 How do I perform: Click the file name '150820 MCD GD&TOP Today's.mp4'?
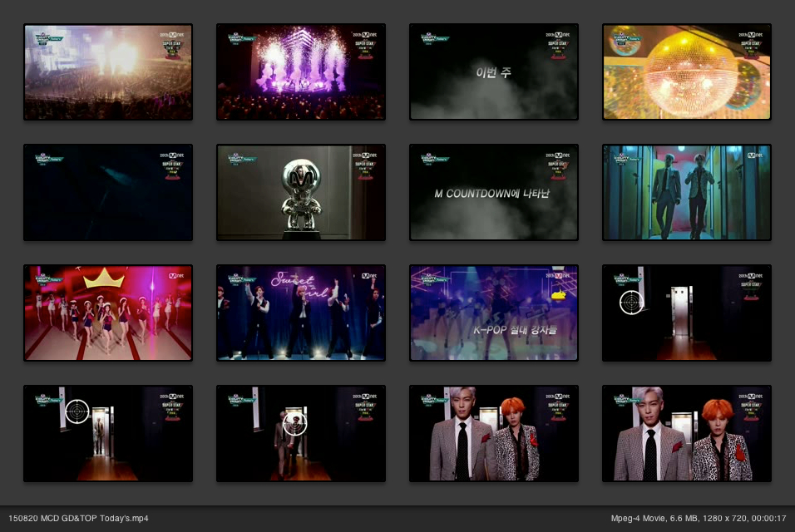pos(79,519)
